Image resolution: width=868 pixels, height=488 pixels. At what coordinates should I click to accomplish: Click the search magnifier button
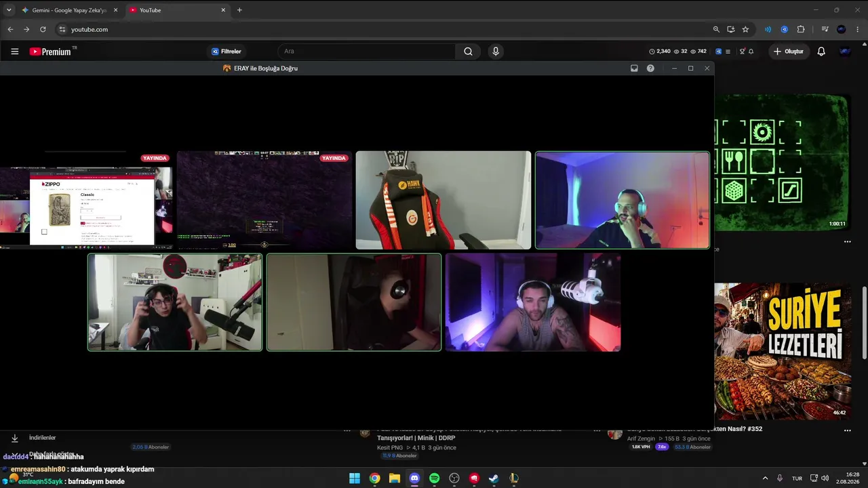click(468, 52)
